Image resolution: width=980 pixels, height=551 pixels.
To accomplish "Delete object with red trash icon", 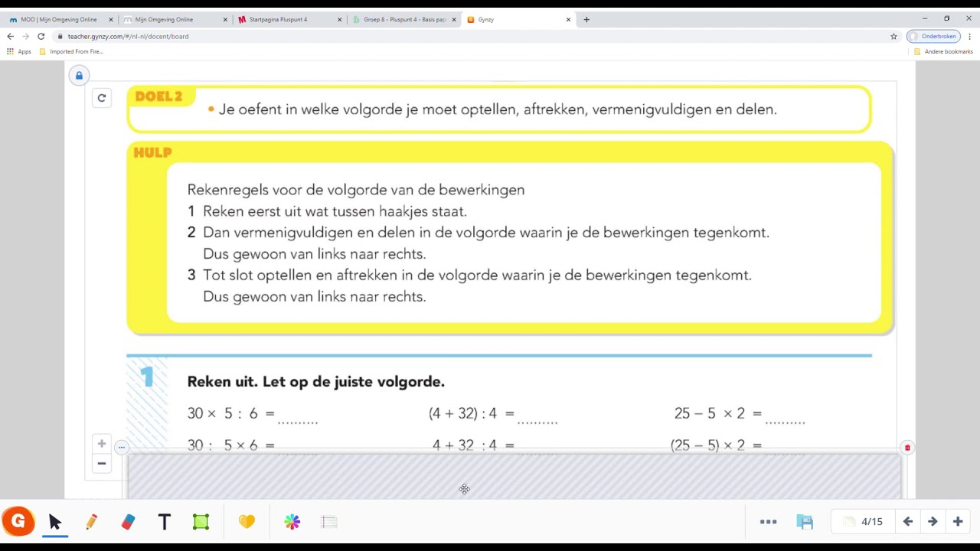I will pos(907,448).
